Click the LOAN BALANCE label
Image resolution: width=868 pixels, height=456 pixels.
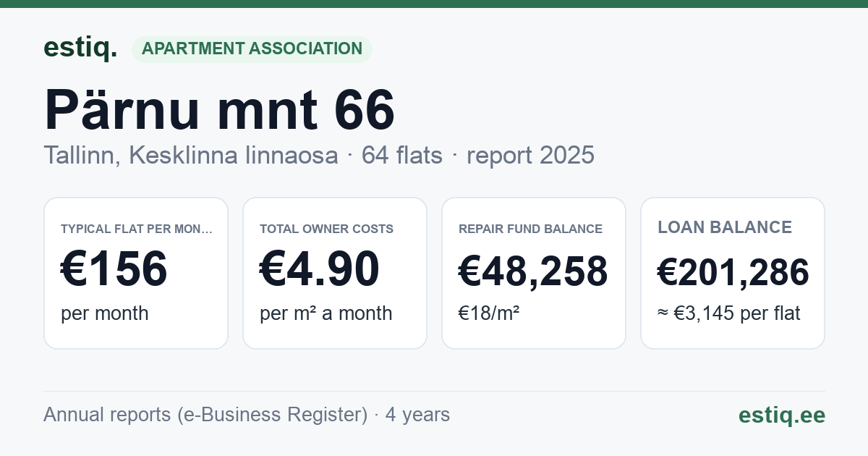725,227
